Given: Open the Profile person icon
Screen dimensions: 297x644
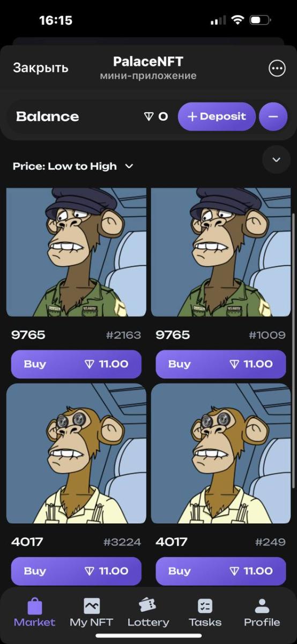Looking at the screenshot, I should tap(262, 606).
